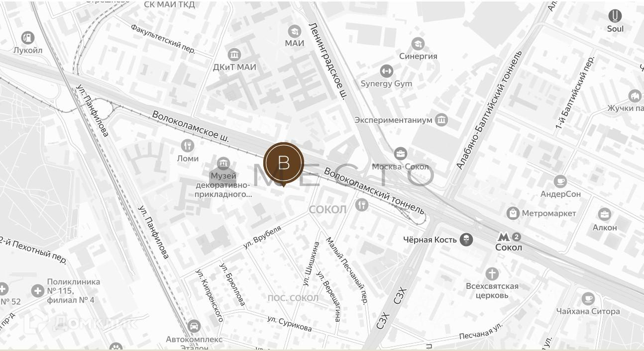Screen dimensions: 644x351
Task: Click the Synergy Gym dumbbell icon
Action: pyautogui.click(x=386, y=71)
